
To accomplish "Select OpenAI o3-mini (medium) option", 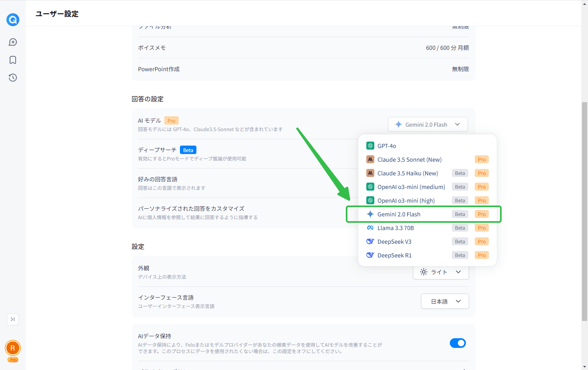I will tap(427, 187).
